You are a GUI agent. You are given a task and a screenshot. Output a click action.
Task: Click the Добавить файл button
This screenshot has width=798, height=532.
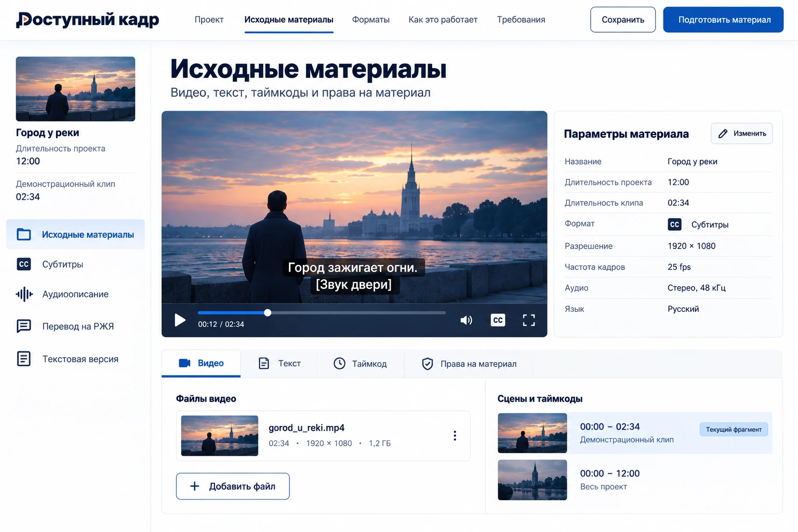(x=233, y=486)
